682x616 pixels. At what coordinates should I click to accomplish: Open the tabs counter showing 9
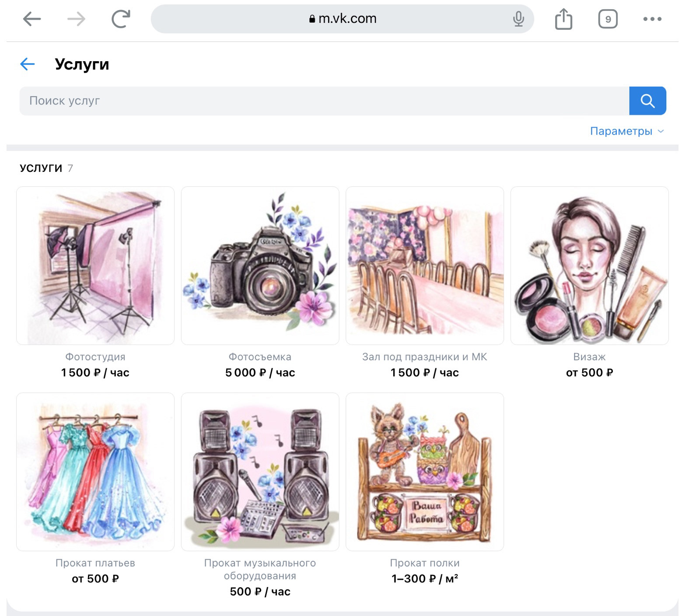pyautogui.click(x=608, y=19)
